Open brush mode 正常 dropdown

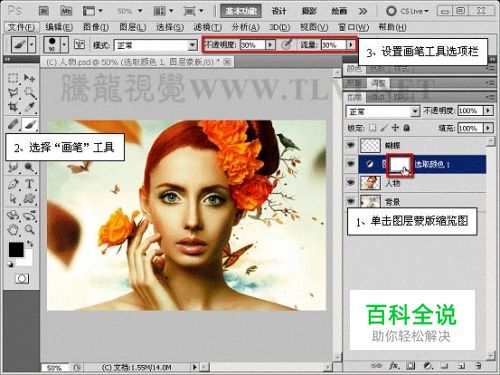click(156, 45)
